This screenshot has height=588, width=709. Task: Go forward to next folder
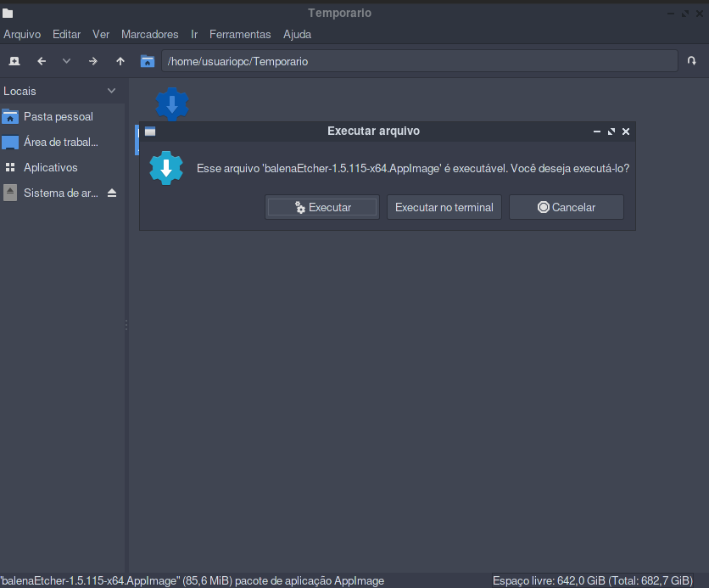tap(92, 61)
